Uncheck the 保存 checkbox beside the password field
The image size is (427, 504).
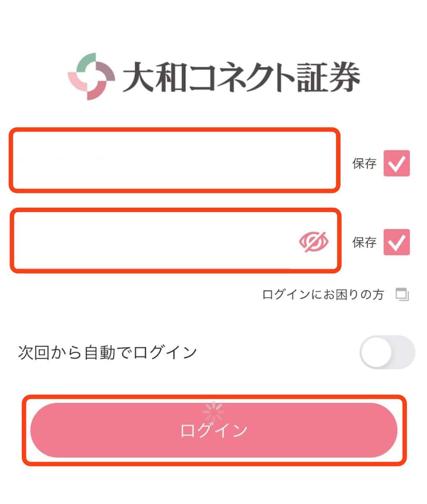click(396, 242)
